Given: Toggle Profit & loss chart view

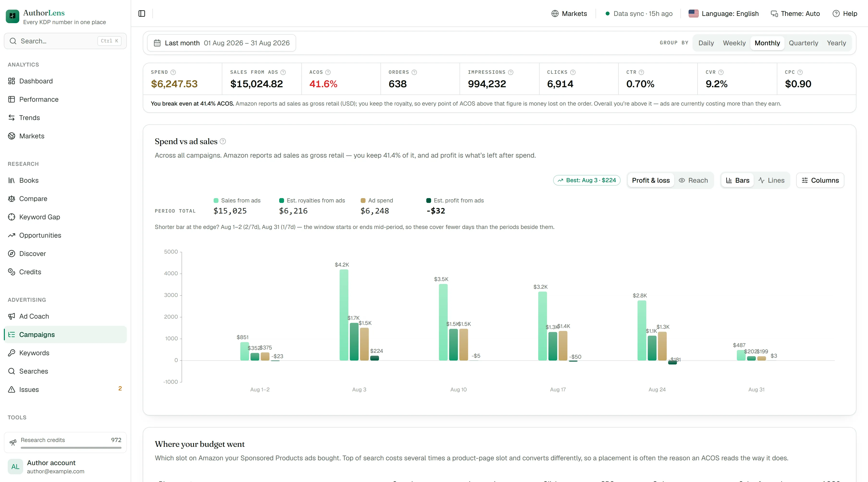Looking at the screenshot, I should click(x=651, y=180).
